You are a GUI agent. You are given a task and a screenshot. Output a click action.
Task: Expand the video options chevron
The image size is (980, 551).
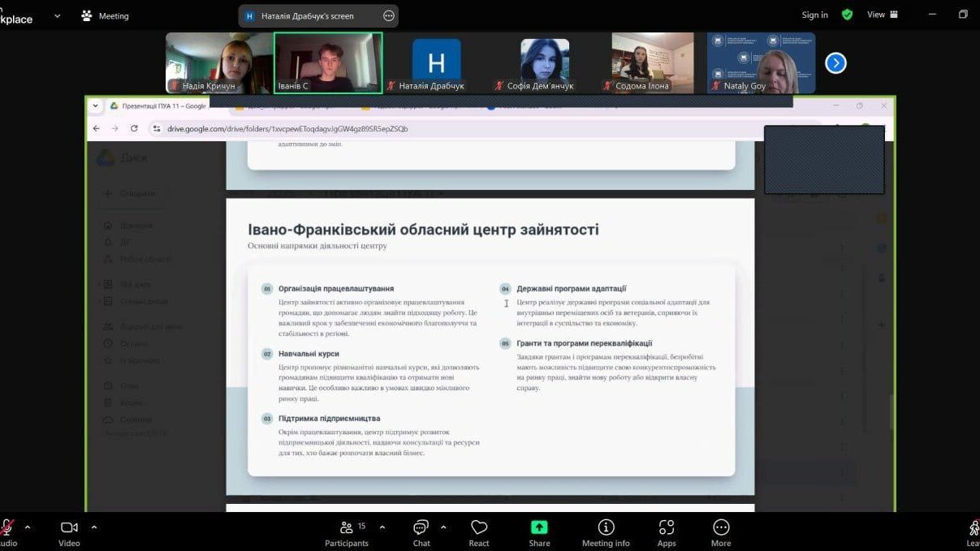tap(94, 527)
